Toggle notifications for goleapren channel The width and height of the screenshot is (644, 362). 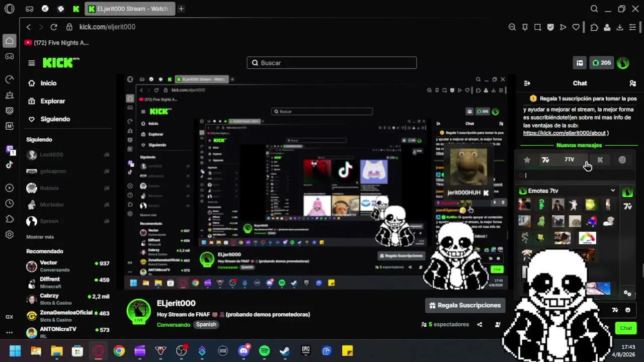(106, 171)
